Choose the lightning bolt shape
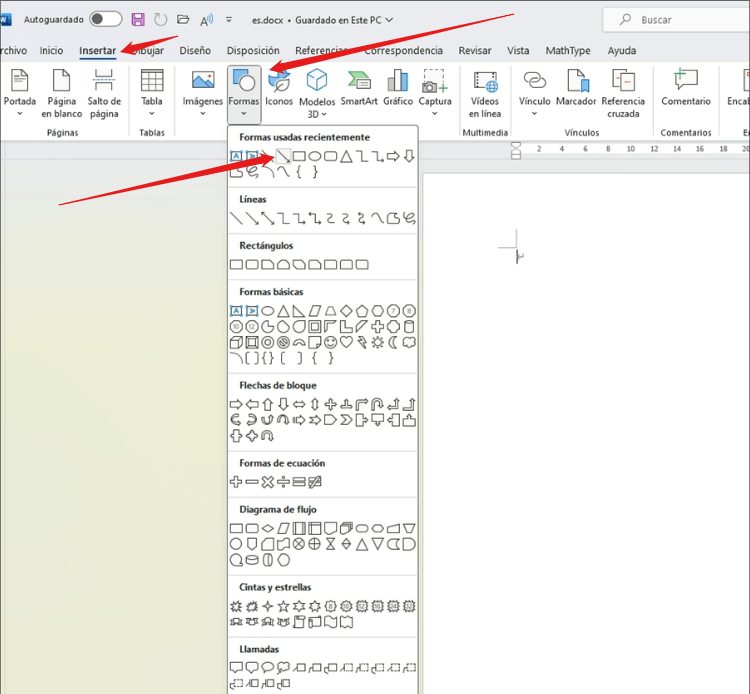The height and width of the screenshot is (694, 750). [362, 342]
